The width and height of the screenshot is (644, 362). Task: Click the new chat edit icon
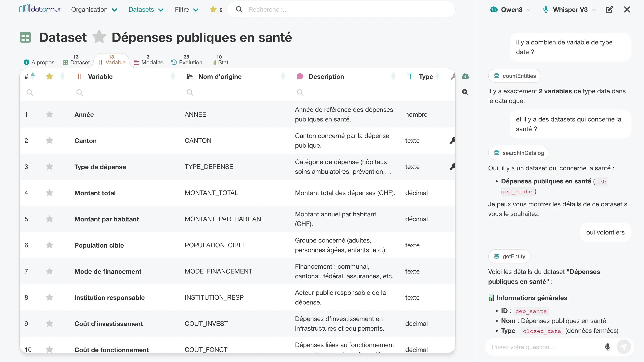click(609, 9)
